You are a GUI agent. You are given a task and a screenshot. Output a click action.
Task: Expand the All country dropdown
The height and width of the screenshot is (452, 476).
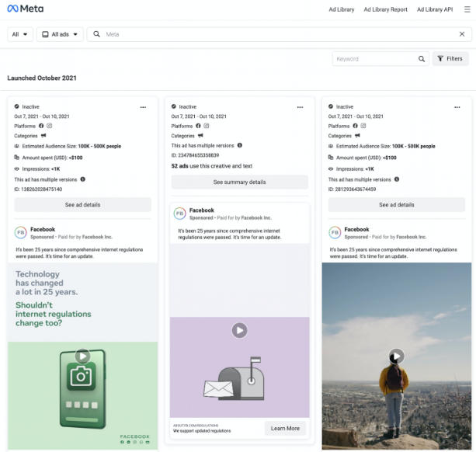point(19,34)
